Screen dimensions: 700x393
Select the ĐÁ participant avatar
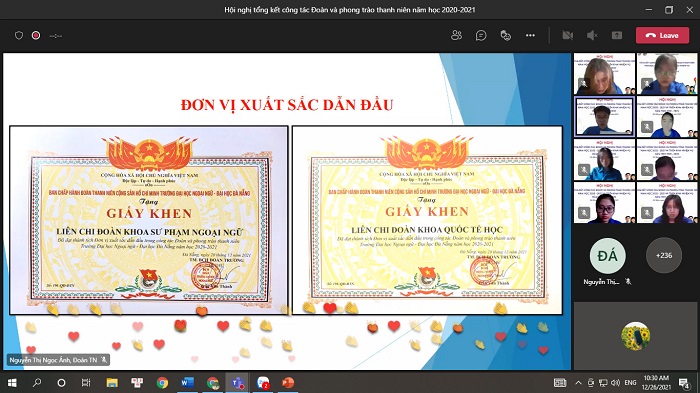607,255
